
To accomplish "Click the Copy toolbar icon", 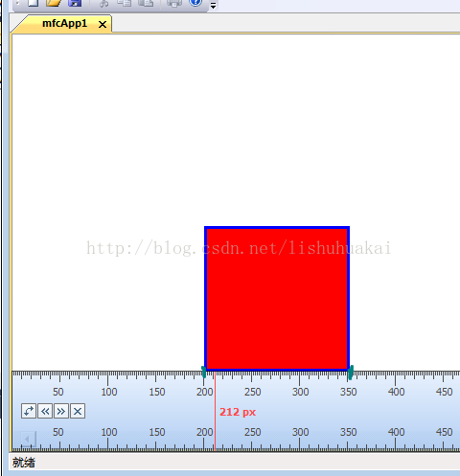I will point(125,3).
